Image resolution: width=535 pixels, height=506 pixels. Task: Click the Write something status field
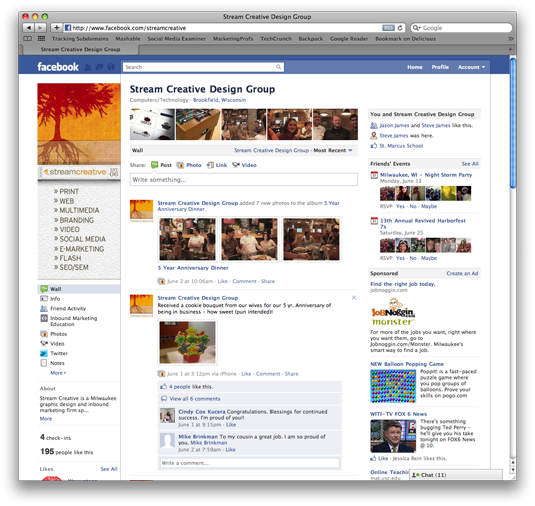point(244,180)
